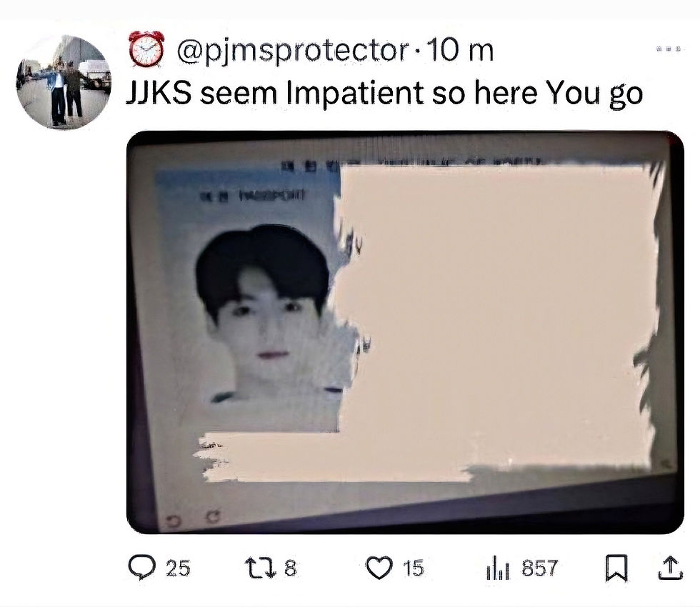This screenshot has height=607, width=700.
Task: Open the @pjmsprotector profile link
Action: 293,51
